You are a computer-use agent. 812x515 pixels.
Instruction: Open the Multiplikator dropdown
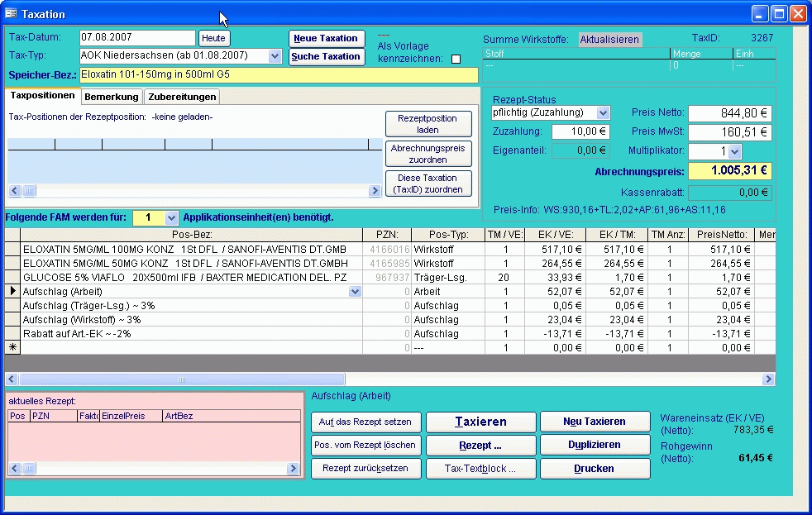734,151
